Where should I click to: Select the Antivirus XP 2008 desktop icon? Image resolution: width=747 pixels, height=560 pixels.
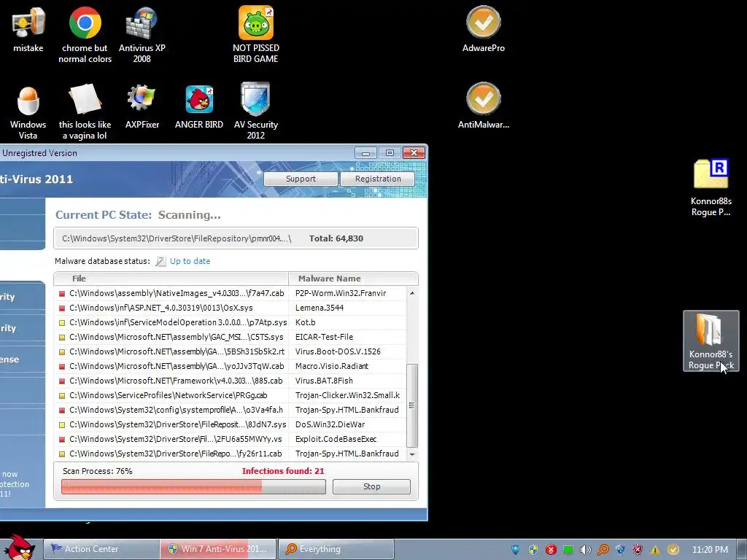142,34
